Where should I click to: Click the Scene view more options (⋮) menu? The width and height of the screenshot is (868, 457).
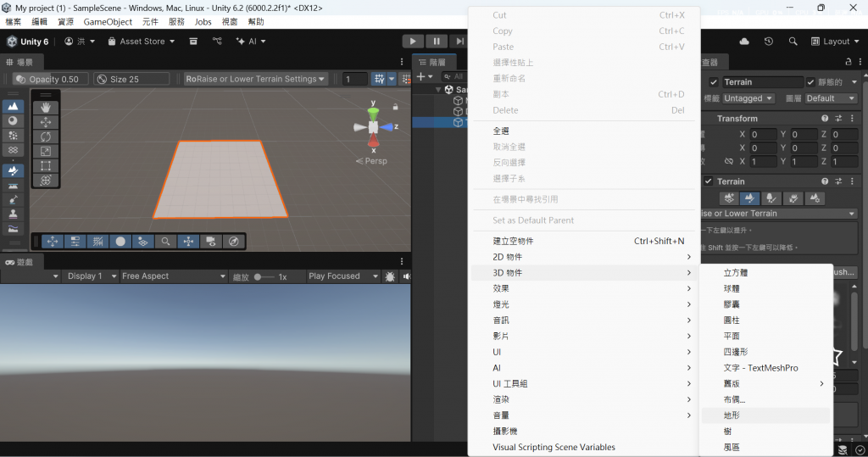click(402, 62)
